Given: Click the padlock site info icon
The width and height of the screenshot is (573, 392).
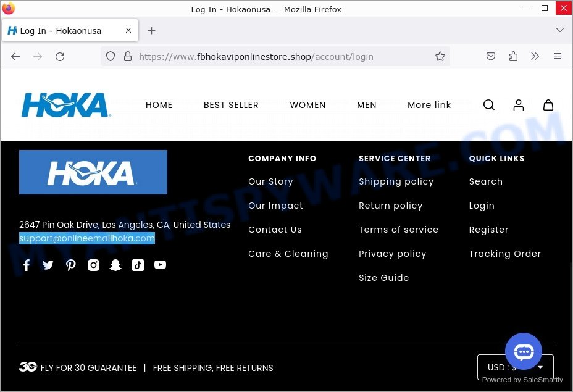Looking at the screenshot, I should click(128, 56).
